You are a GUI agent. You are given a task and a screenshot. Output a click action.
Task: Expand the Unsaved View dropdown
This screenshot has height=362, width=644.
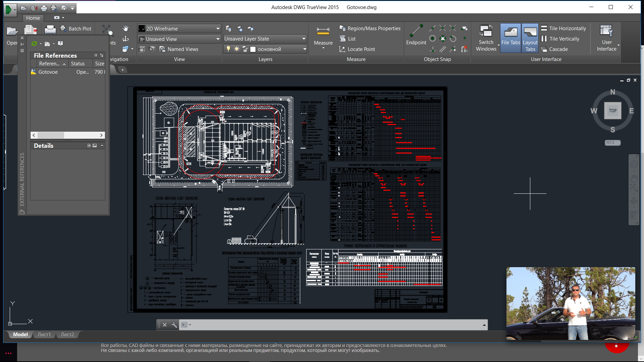tap(217, 39)
